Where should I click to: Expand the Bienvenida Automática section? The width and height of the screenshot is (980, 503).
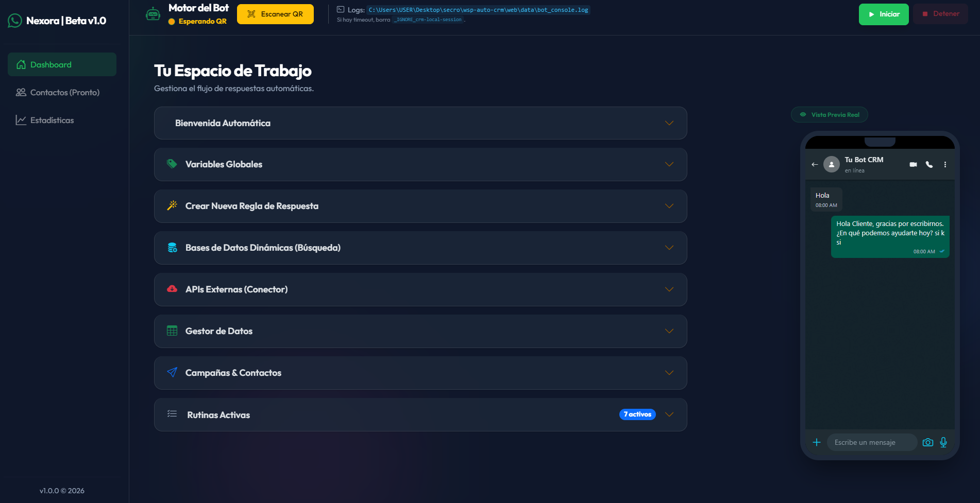tap(420, 123)
